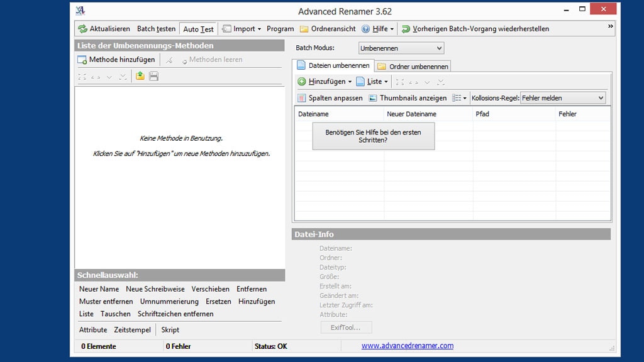Select the Entfernen quick method
Image resolution: width=644 pixels, height=362 pixels.
252,289
